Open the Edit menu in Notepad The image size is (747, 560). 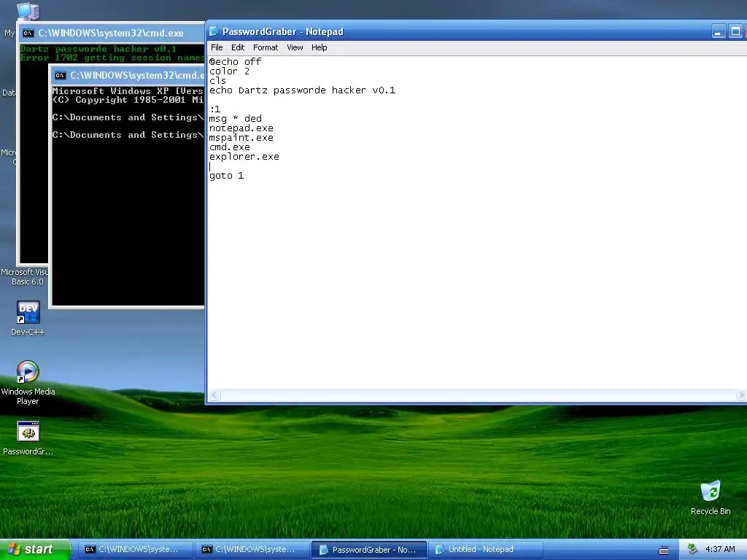click(238, 47)
